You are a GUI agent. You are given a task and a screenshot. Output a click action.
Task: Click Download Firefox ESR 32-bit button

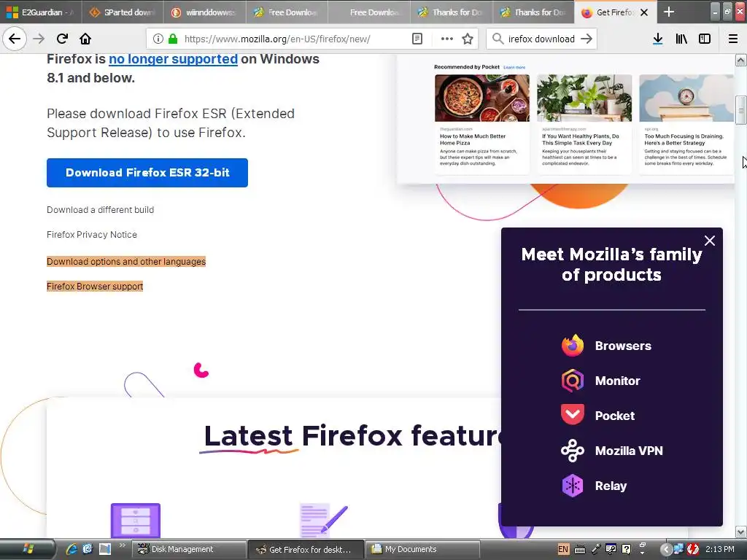147,172
